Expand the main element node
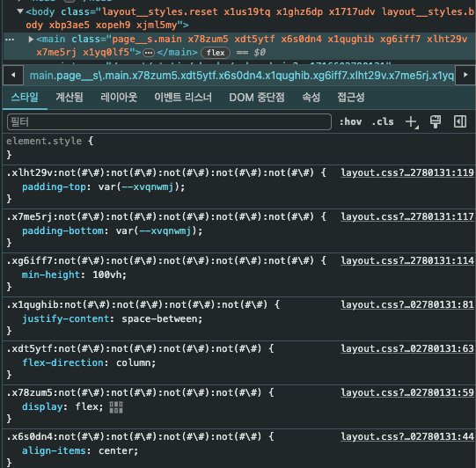Screen dimensions: 476x468 [x=31, y=40]
